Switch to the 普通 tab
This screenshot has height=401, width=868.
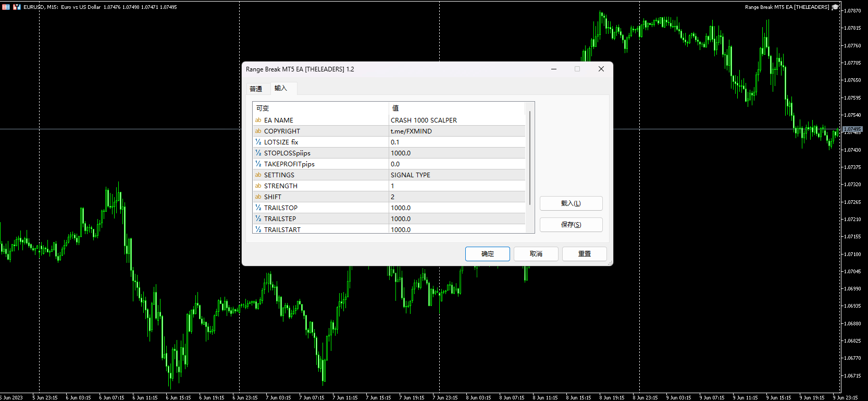pyautogui.click(x=256, y=89)
